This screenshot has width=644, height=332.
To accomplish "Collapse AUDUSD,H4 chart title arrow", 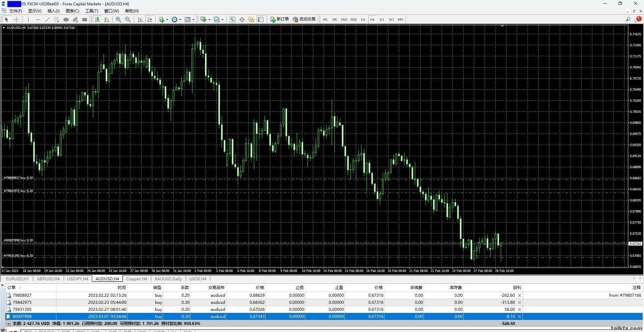I will 4,28.
